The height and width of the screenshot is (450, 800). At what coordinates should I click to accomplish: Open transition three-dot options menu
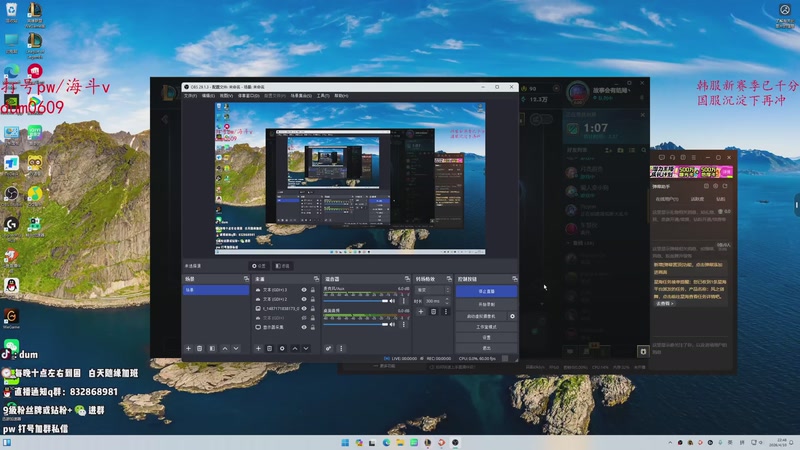point(445,312)
